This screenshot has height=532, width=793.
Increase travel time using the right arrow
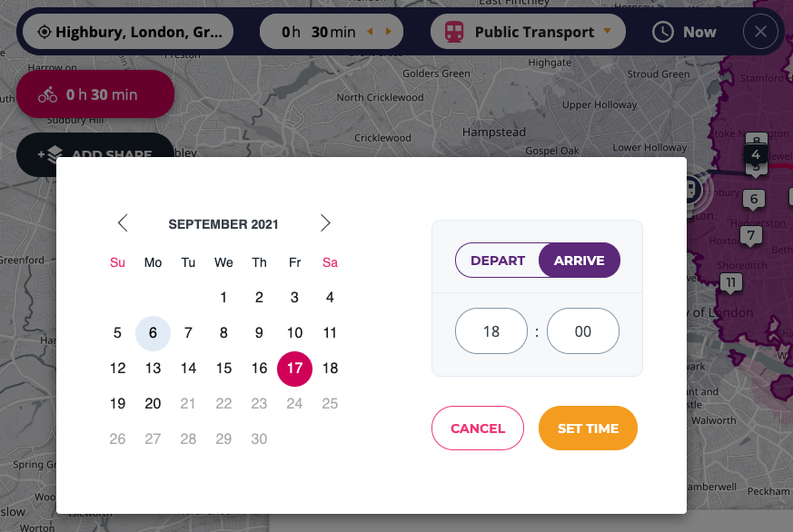click(389, 33)
